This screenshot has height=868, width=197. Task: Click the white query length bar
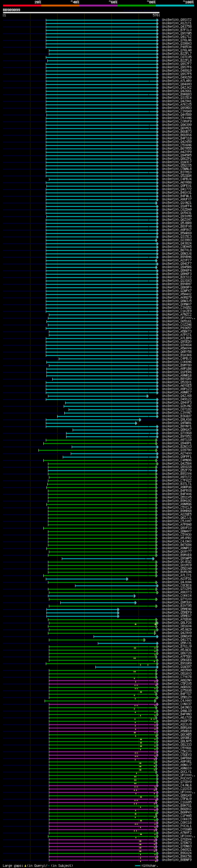point(81,13)
